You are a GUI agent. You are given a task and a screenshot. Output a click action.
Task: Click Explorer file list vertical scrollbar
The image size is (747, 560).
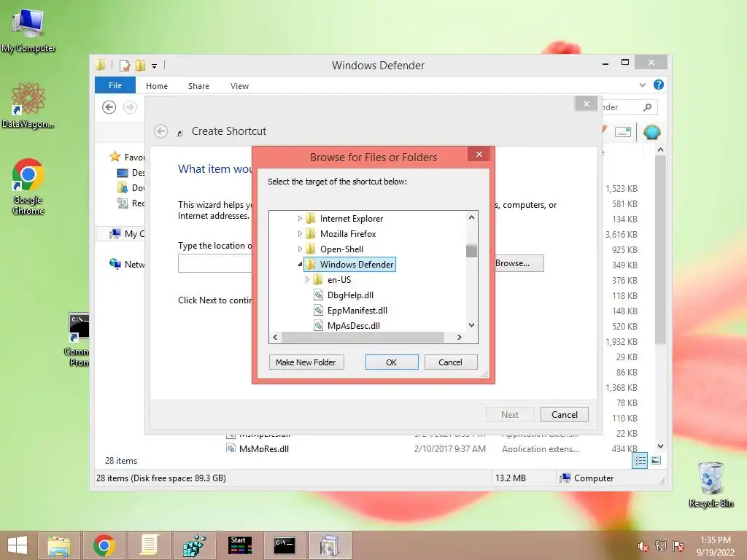pyautogui.click(x=660, y=249)
